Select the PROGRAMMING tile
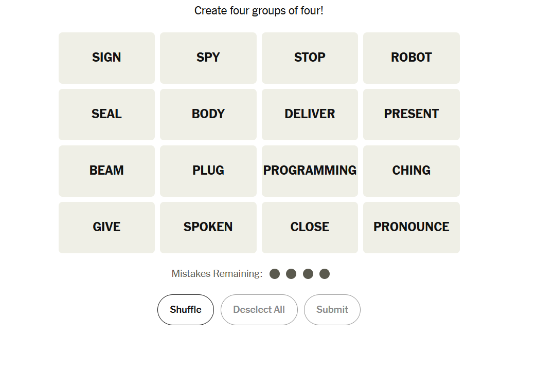This screenshot has width=537, height=392. (x=310, y=171)
